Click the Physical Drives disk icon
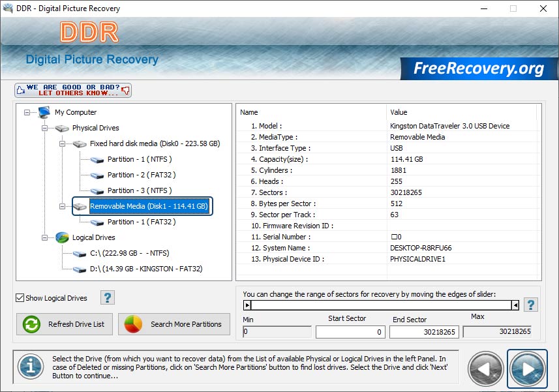Image resolution: width=559 pixels, height=392 pixels. 62,128
